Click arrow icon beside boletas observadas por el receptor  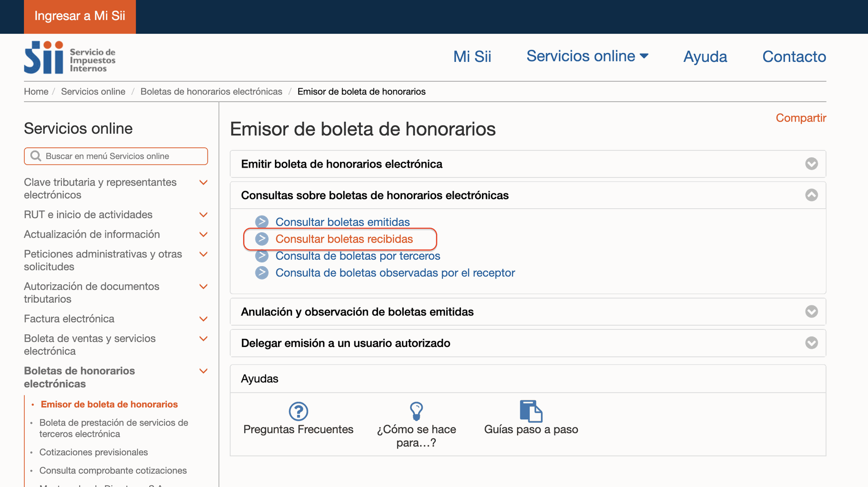(262, 273)
